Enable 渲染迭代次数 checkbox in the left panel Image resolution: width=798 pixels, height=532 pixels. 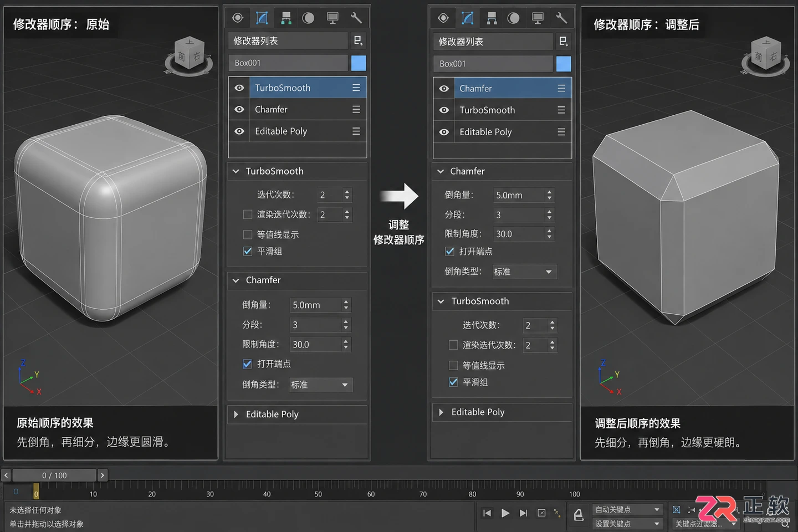point(248,214)
